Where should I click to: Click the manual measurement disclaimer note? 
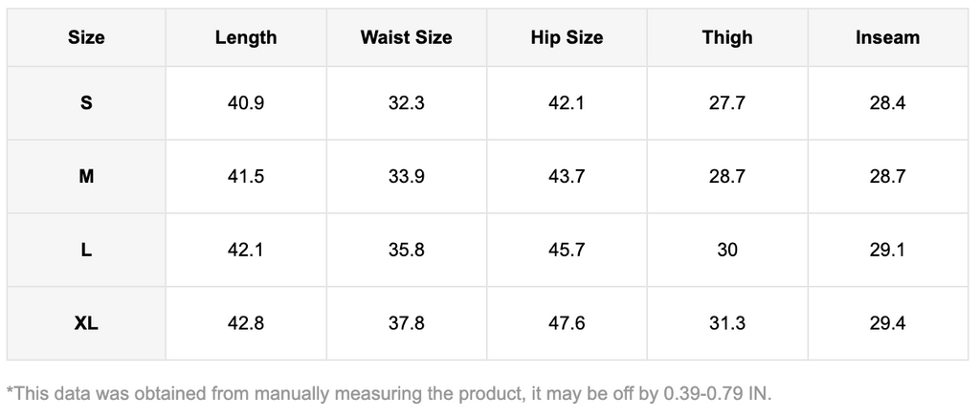389,393
